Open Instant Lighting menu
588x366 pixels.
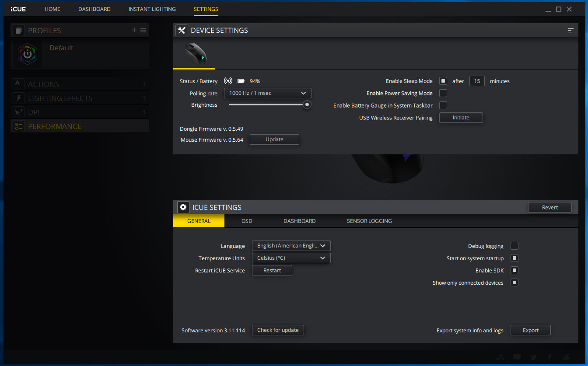click(x=152, y=9)
